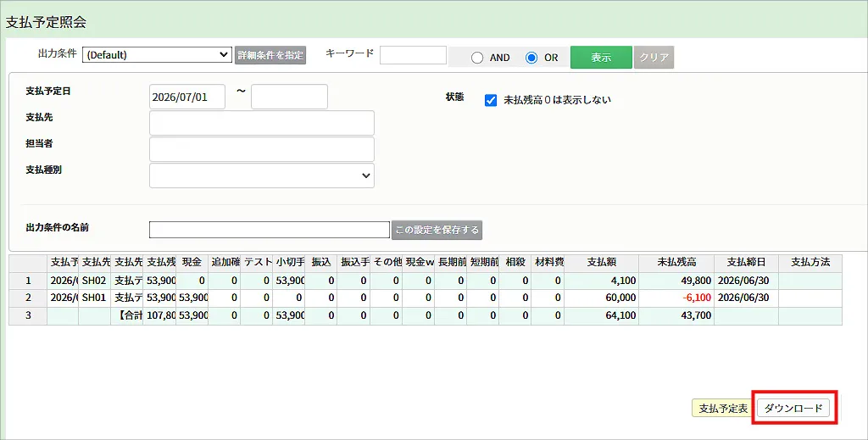Click row 1's 2026/06/30 closing date
Image resolution: width=868 pixels, height=440 pixels.
(746, 281)
